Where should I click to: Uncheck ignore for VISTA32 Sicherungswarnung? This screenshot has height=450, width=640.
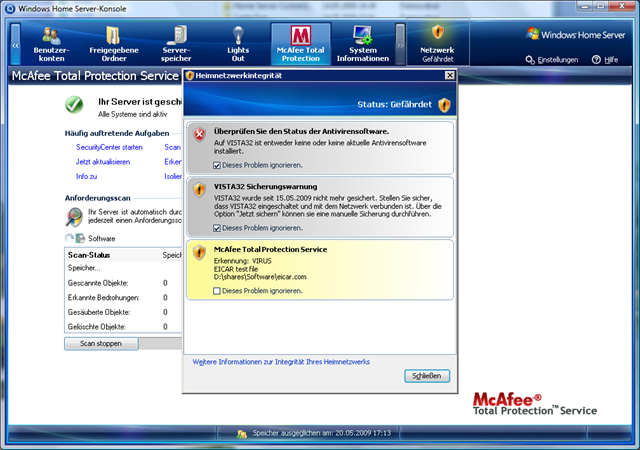click(x=217, y=228)
